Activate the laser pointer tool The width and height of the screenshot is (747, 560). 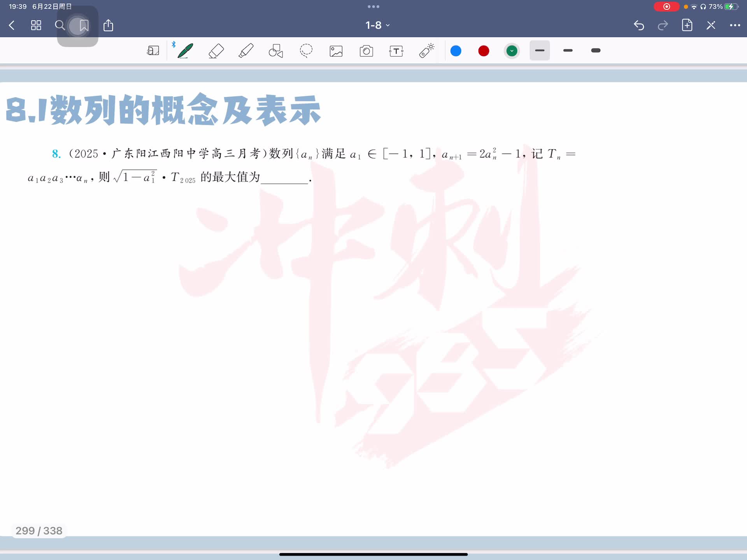click(426, 51)
